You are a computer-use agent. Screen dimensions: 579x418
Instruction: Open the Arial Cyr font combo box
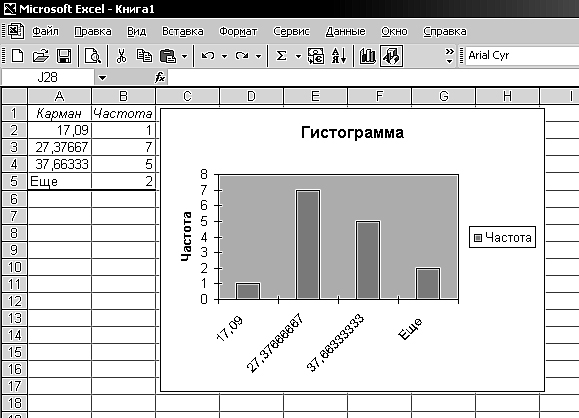coord(522,55)
